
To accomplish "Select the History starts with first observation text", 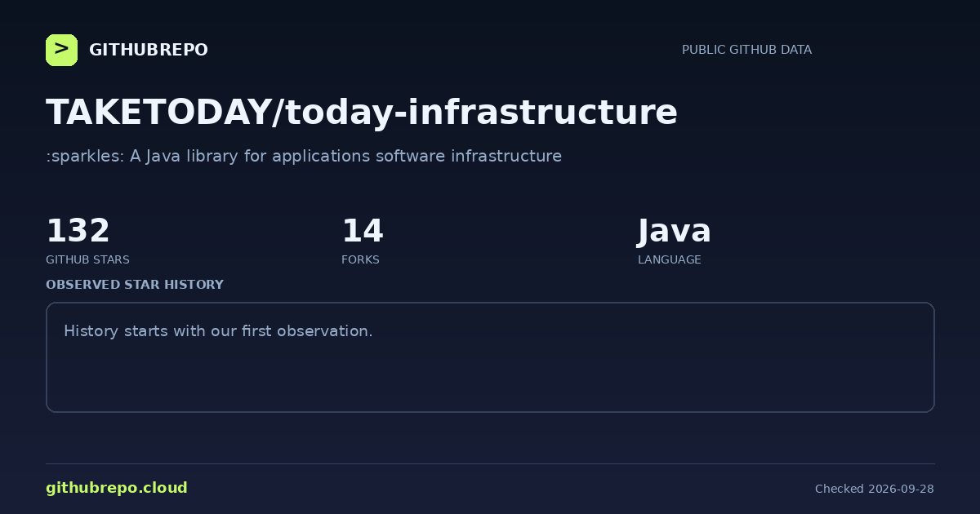I will (x=218, y=331).
